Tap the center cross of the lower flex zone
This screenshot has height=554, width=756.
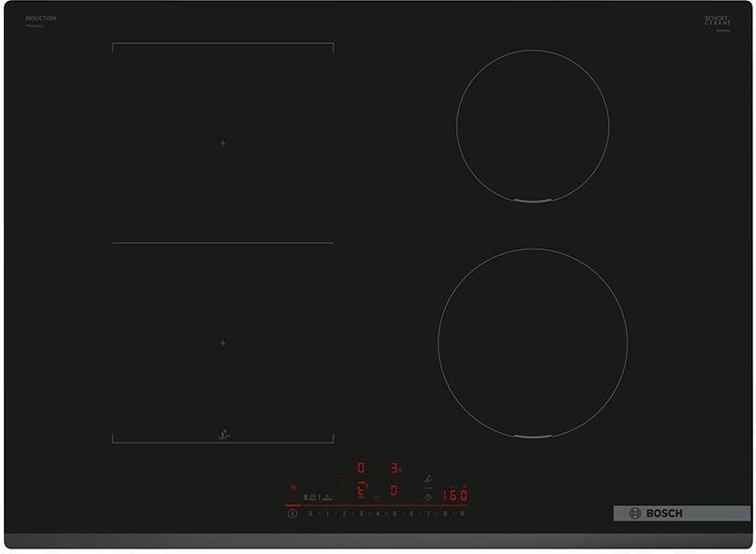223,343
